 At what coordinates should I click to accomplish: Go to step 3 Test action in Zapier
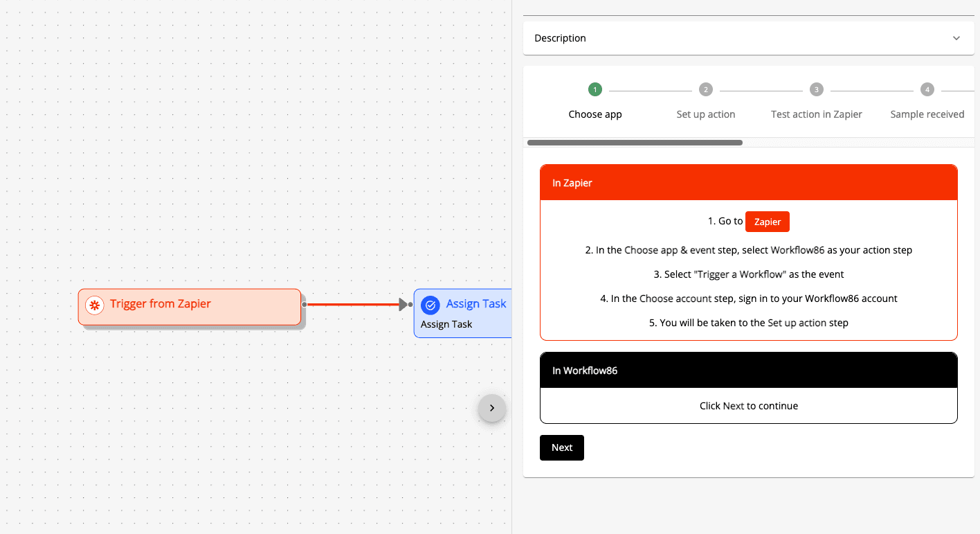pos(817,101)
